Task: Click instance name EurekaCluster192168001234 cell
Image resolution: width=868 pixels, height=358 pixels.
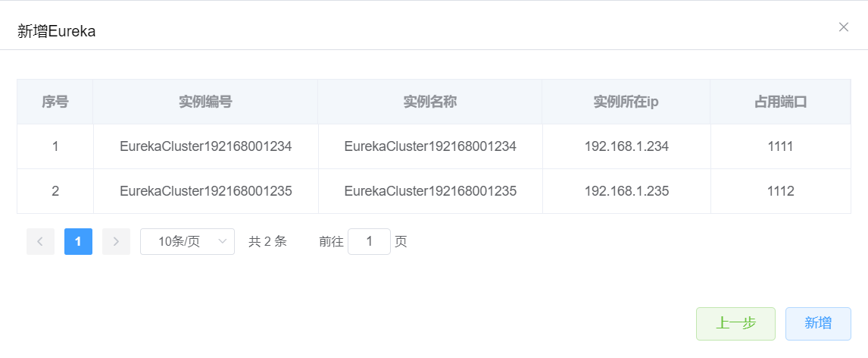Action: coord(430,146)
